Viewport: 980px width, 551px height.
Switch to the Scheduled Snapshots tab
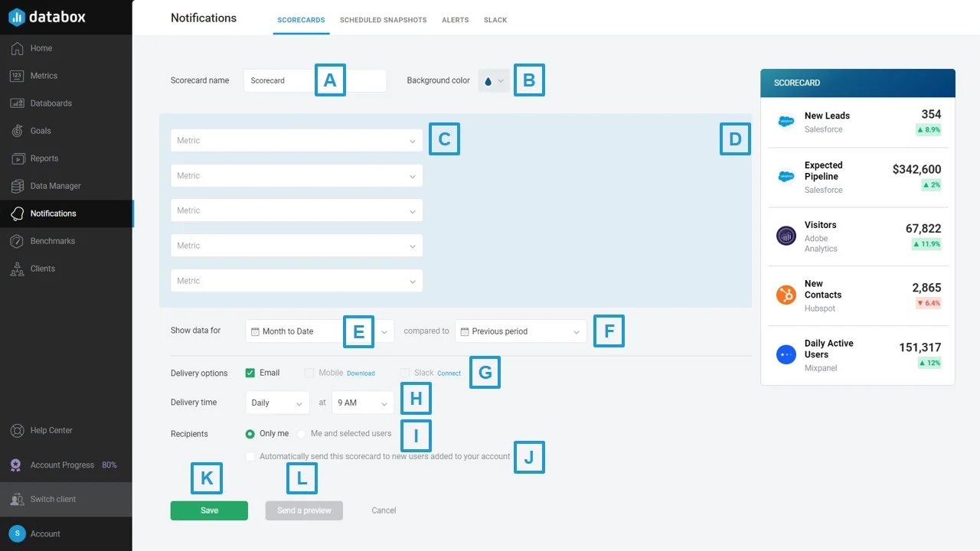(x=383, y=20)
